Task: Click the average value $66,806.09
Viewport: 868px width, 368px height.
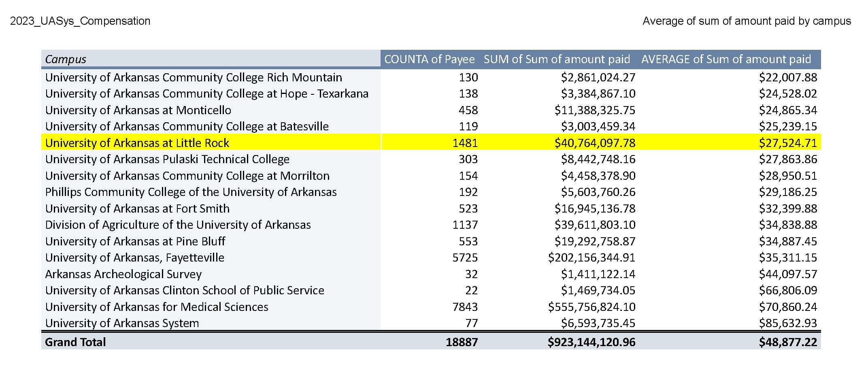Action: [788, 290]
